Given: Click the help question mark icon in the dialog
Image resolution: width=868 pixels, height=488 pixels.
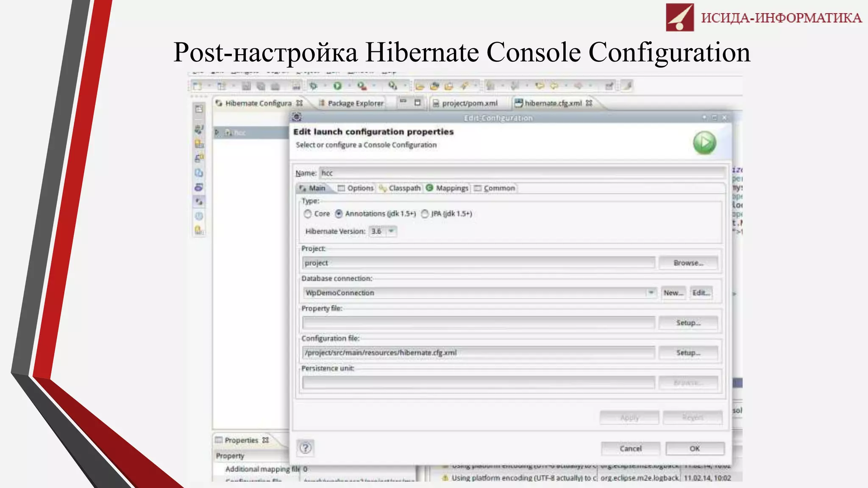Looking at the screenshot, I should pos(305,448).
